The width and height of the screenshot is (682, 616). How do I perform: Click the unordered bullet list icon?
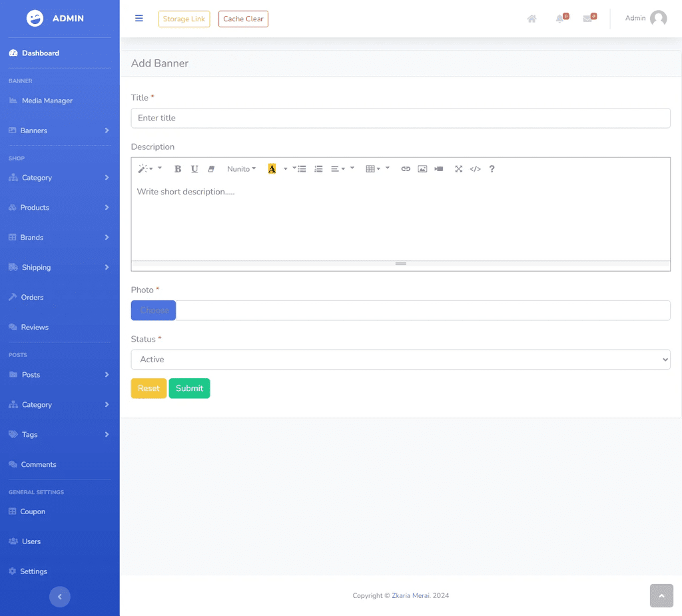point(302,168)
